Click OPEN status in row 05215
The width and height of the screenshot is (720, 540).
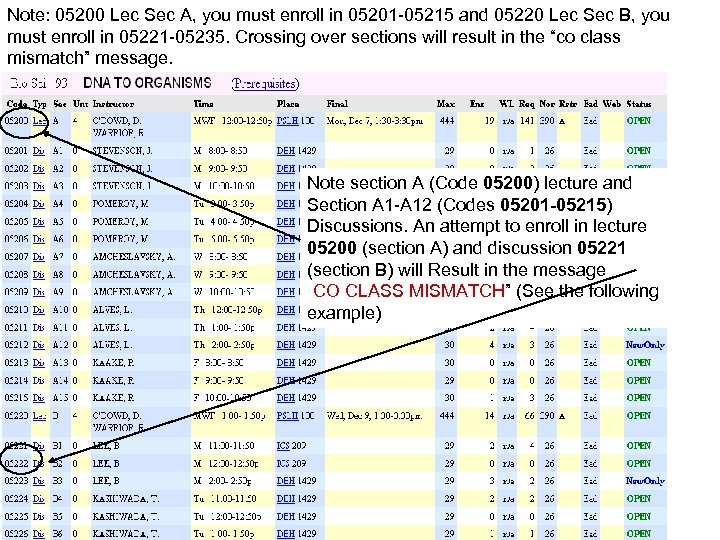coord(639,398)
